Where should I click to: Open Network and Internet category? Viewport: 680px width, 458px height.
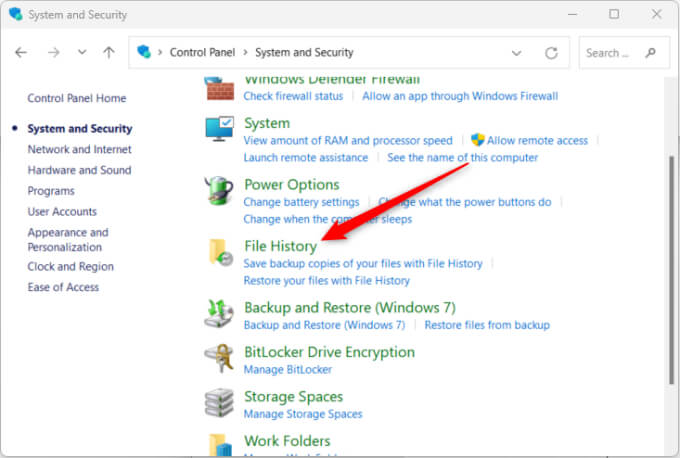pos(79,150)
